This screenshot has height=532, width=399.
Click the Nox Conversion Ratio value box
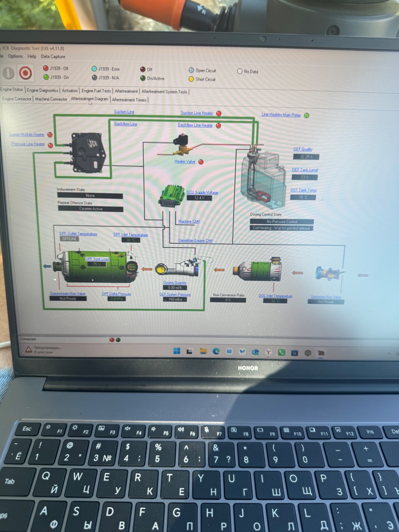228,300
